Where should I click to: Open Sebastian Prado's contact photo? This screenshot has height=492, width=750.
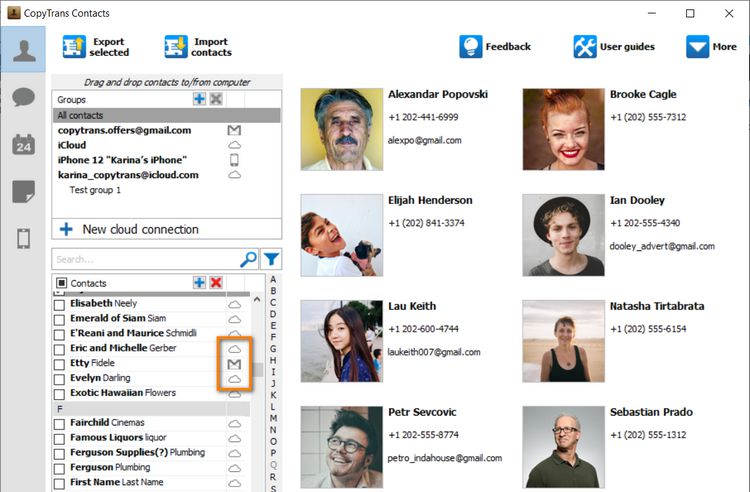click(563, 447)
